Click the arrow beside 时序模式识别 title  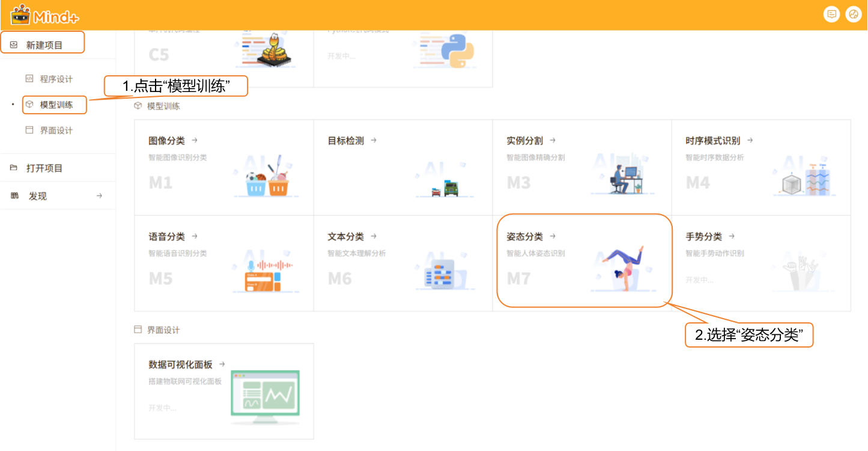coord(750,141)
